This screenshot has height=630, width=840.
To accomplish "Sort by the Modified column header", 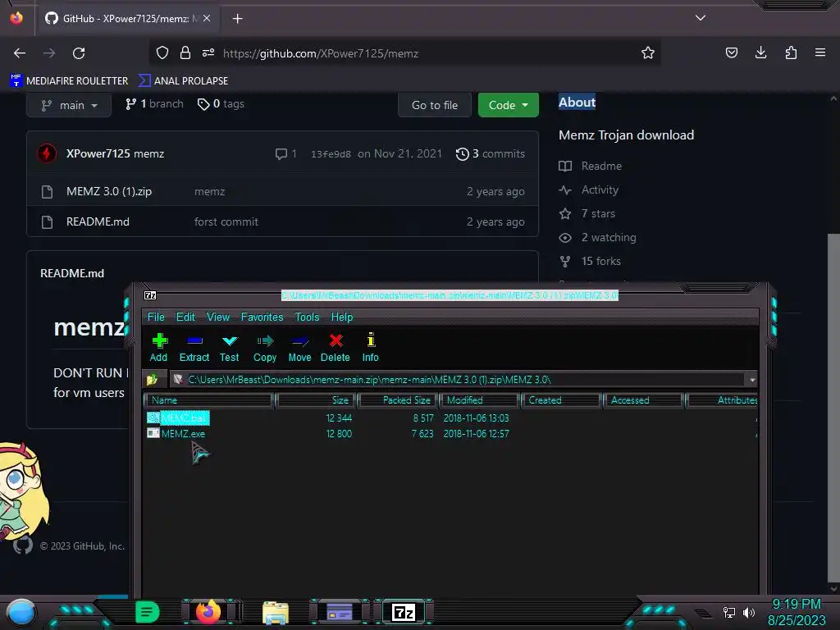I will [479, 400].
